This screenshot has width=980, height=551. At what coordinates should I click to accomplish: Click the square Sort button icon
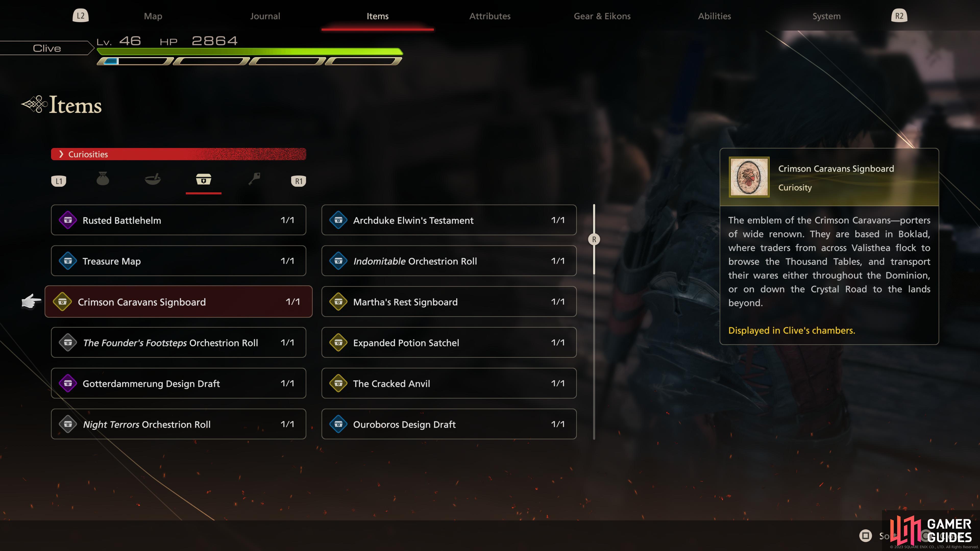pyautogui.click(x=865, y=536)
